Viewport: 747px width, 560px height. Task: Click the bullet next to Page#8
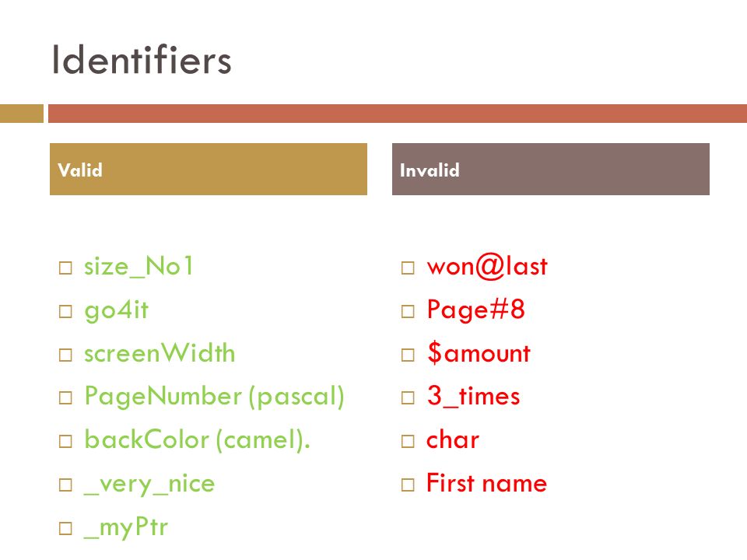click(408, 311)
